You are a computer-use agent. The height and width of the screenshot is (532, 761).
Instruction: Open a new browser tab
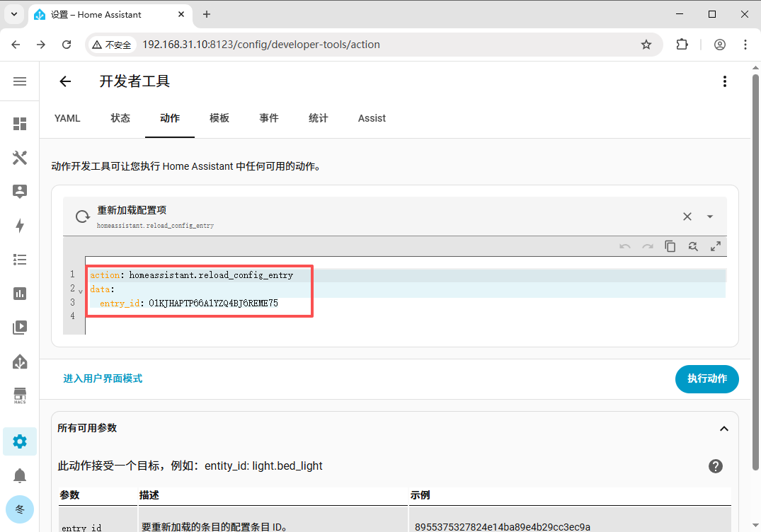(x=207, y=15)
